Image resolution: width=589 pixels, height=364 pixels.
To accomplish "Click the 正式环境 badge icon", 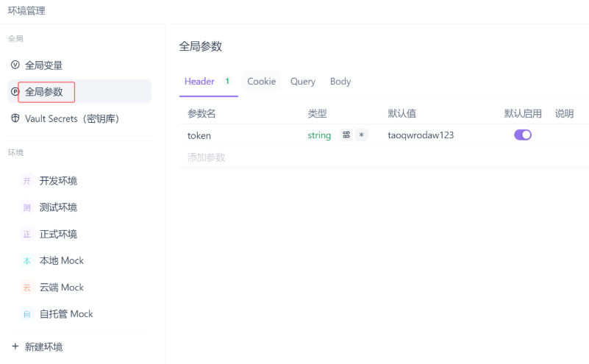I will click(27, 234).
